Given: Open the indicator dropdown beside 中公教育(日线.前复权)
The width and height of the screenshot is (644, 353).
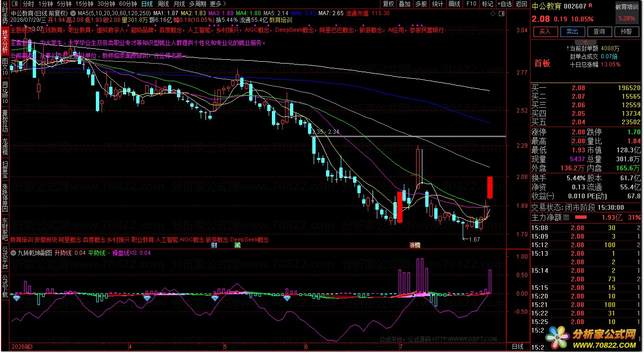Looking at the screenshot, I should 72,13.
